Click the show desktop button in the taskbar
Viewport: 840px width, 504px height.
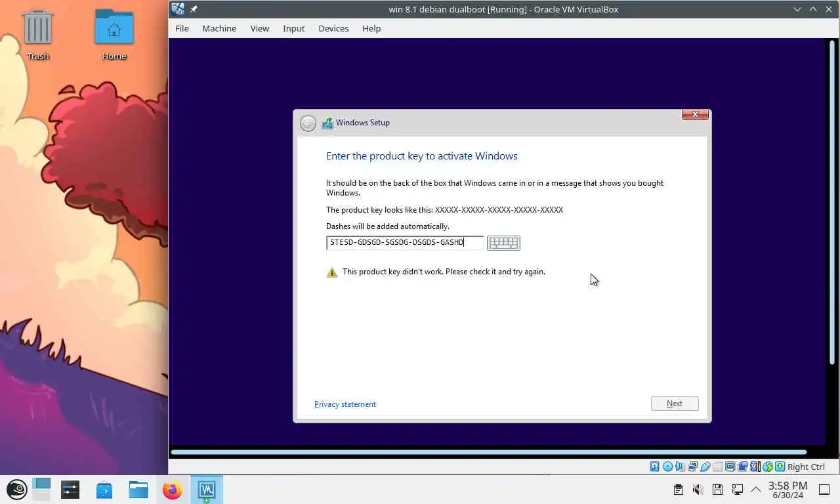(x=824, y=490)
